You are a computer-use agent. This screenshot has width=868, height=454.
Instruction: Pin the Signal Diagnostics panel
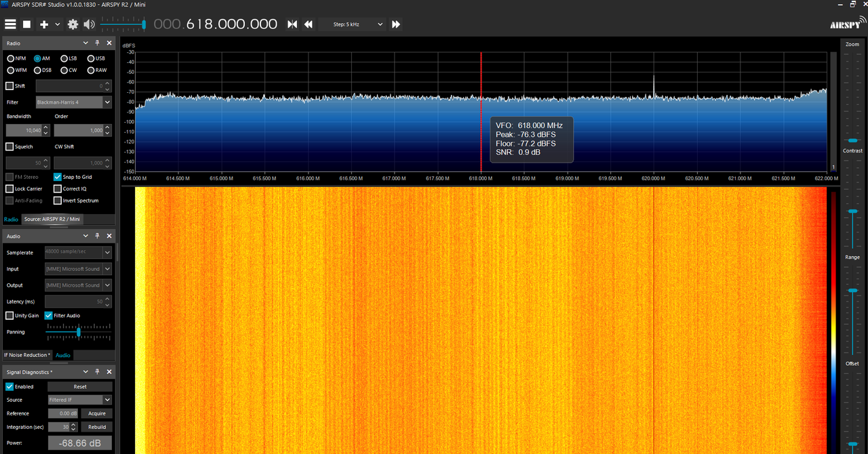[x=98, y=372]
